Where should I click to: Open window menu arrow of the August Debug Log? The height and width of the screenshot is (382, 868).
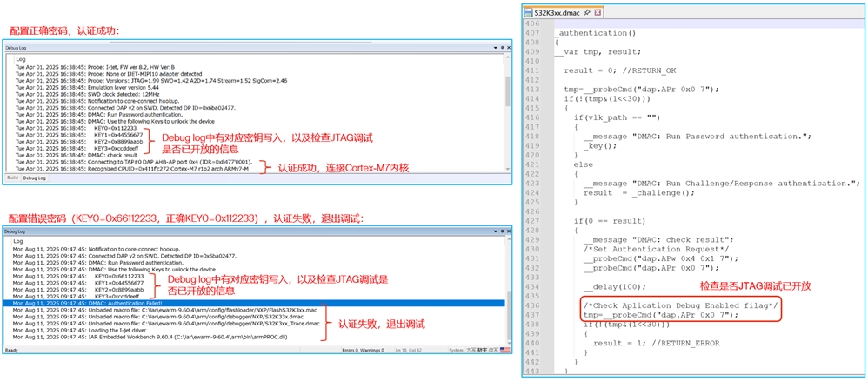495,232
